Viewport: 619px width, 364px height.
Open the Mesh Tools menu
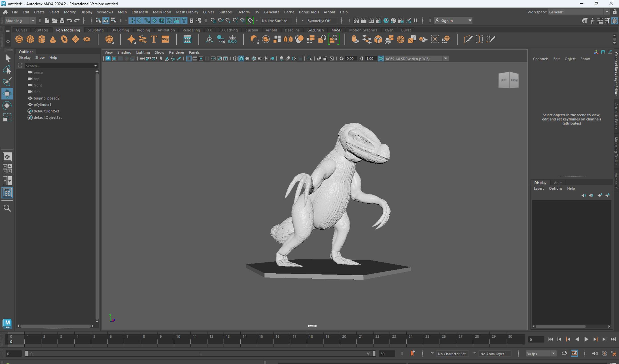click(x=162, y=12)
